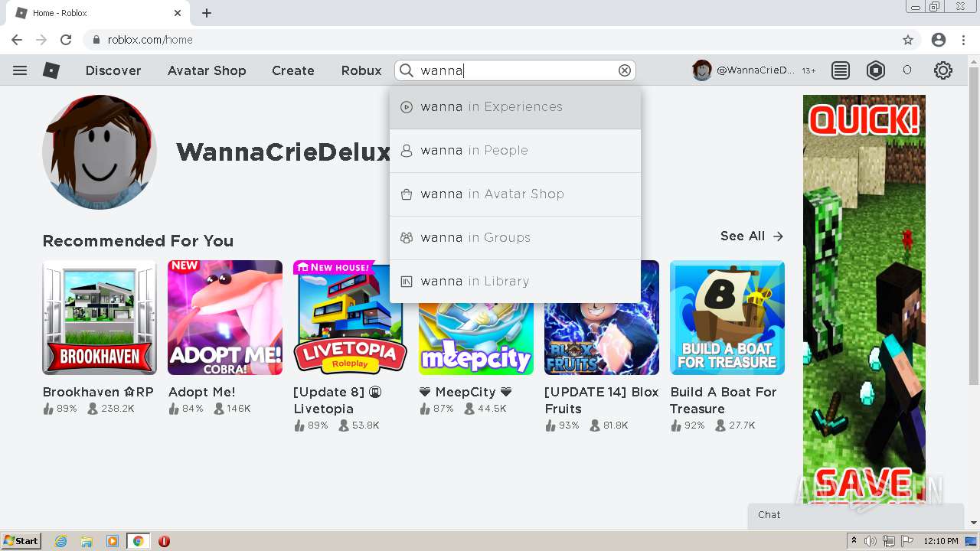Bookmark this page with star icon
The image size is (980, 551).
908,40
